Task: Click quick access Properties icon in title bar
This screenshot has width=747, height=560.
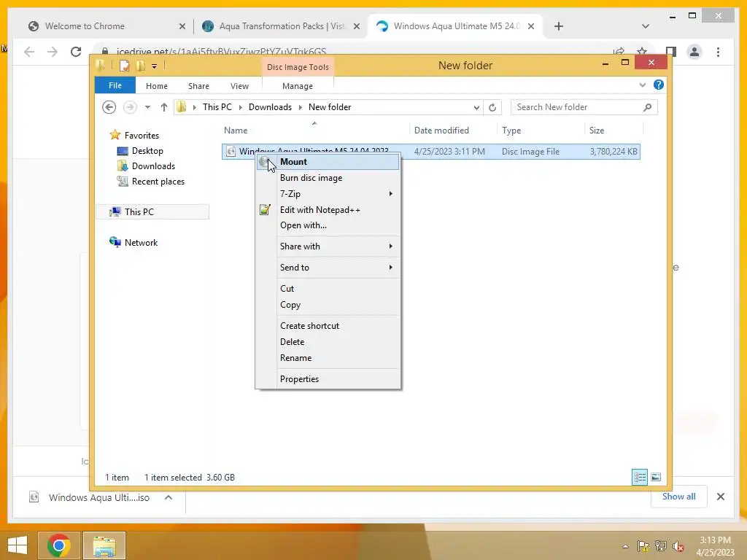Action: click(x=124, y=66)
